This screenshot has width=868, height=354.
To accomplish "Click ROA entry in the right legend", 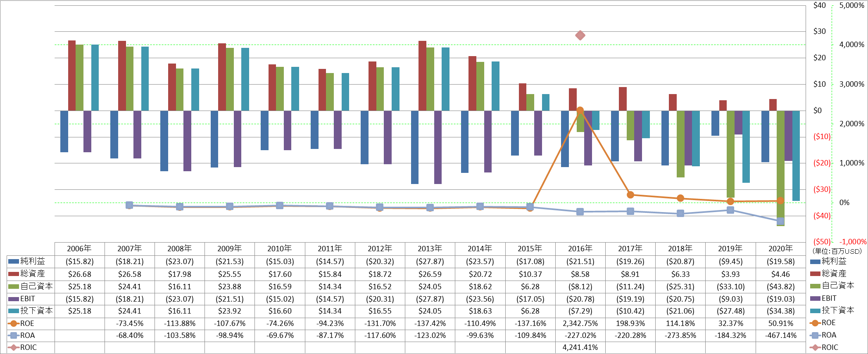I will coord(823,335).
